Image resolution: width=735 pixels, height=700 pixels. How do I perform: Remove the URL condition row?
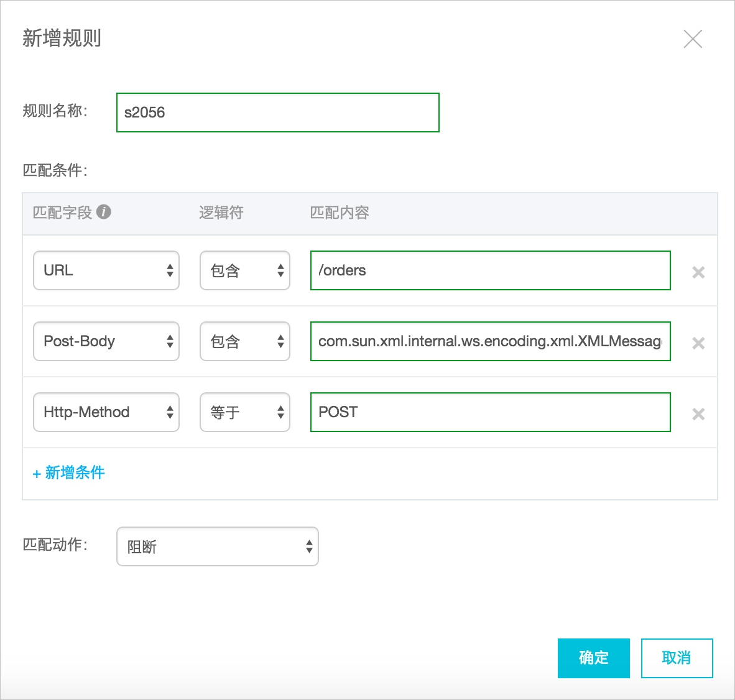[x=698, y=272]
